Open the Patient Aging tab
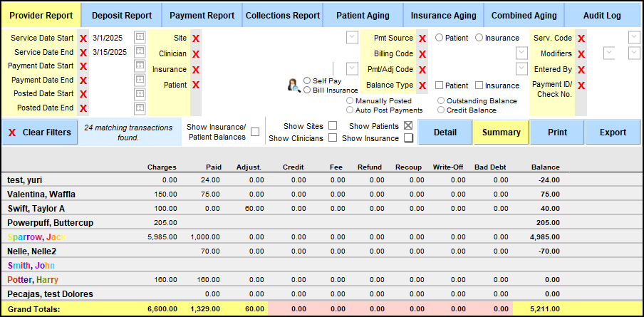This screenshot has width=644, height=317. point(363,16)
